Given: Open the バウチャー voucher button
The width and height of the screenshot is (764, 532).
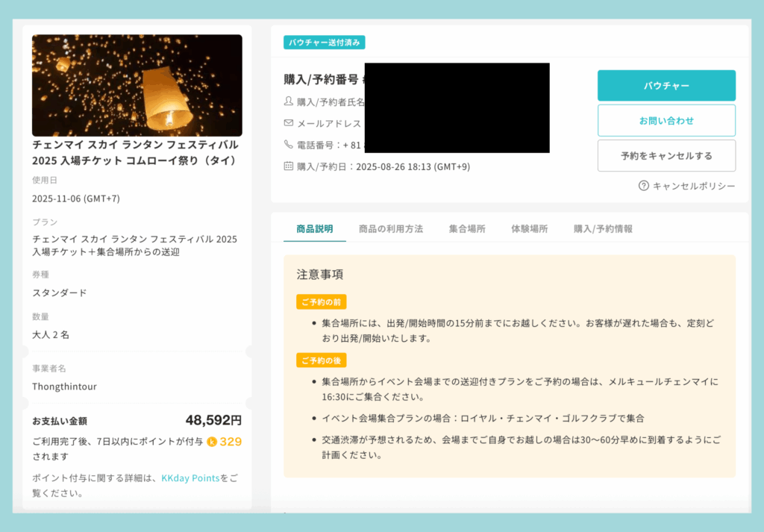Looking at the screenshot, I should pos(666,86).
